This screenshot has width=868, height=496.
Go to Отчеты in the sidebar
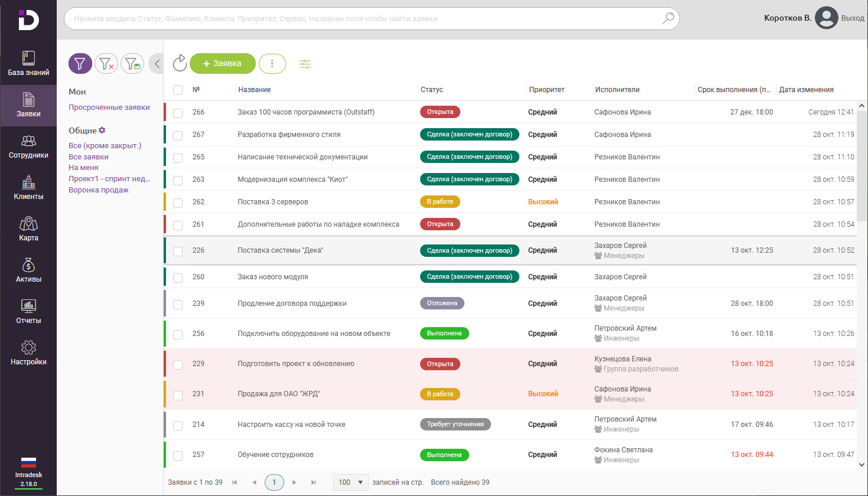pos(28,312)
